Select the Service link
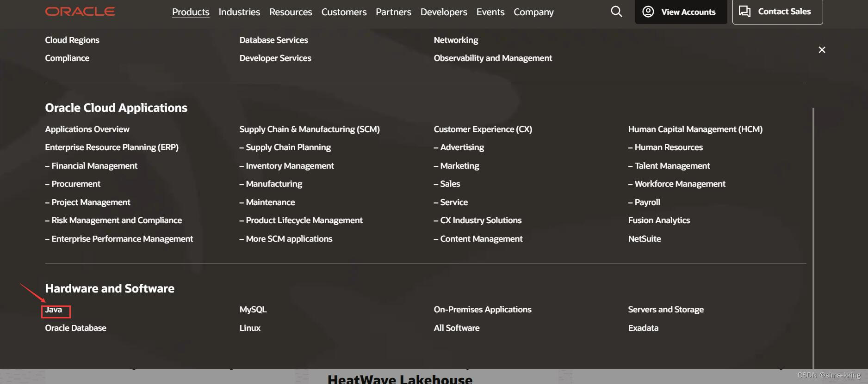The image size is (868, 384). pyautogui.click(x=451, y=202)
